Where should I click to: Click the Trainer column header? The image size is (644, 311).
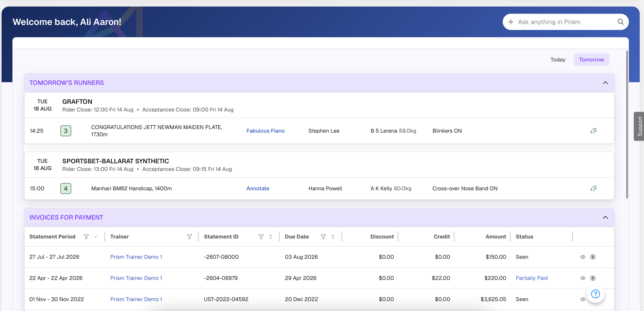pos(119,236)
